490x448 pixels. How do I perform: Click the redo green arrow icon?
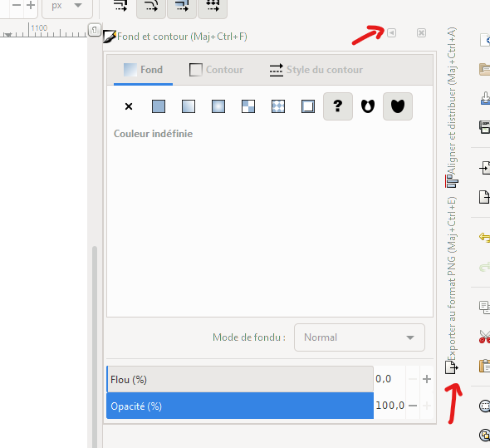coord(485,267)
